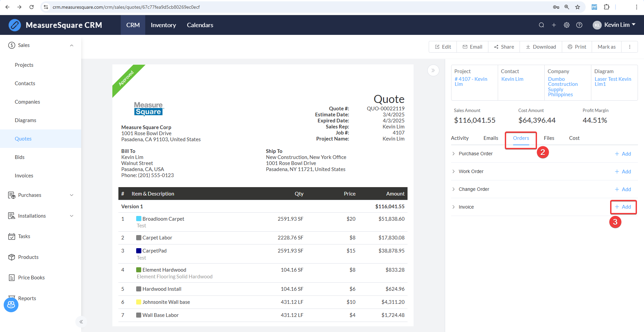644x332 pixels.
Task: Expand the Purchase Order row
Action: point(453,154)
